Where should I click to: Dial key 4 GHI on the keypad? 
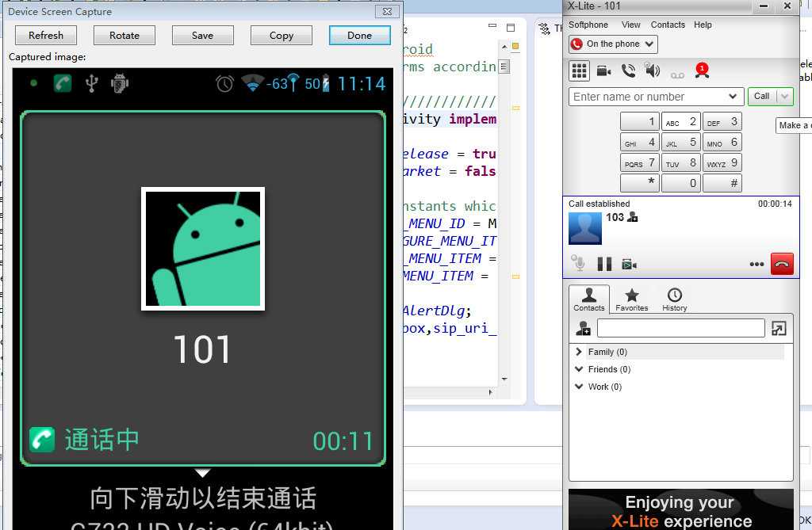(x=640, y=142)
